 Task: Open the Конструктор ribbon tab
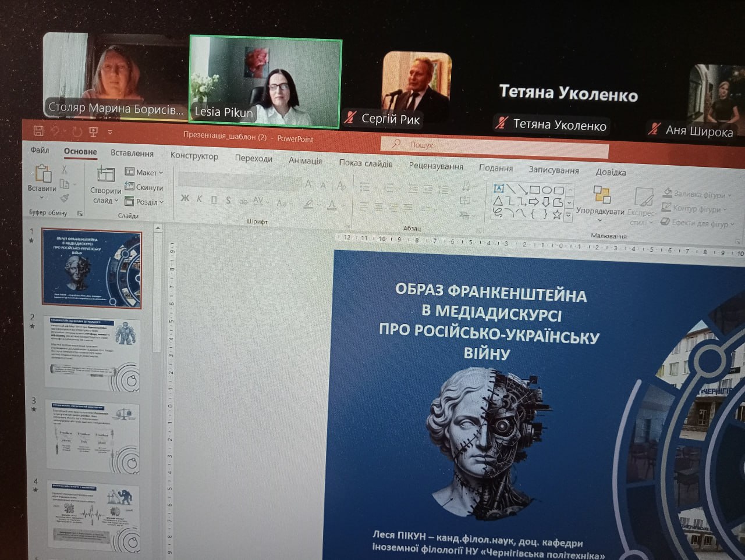pyautogui.click(x=194, y=156)
